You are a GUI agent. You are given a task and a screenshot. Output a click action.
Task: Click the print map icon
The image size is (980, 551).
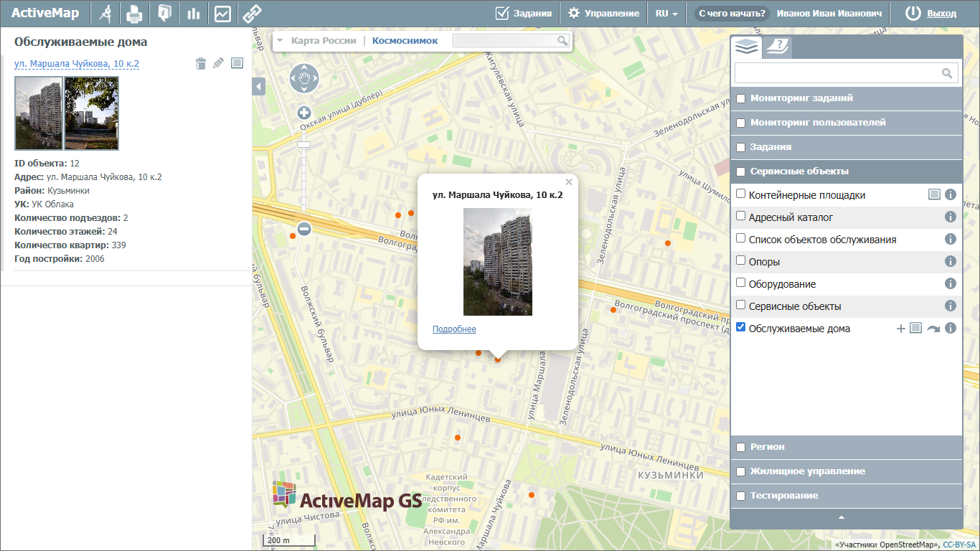(135, 13)
